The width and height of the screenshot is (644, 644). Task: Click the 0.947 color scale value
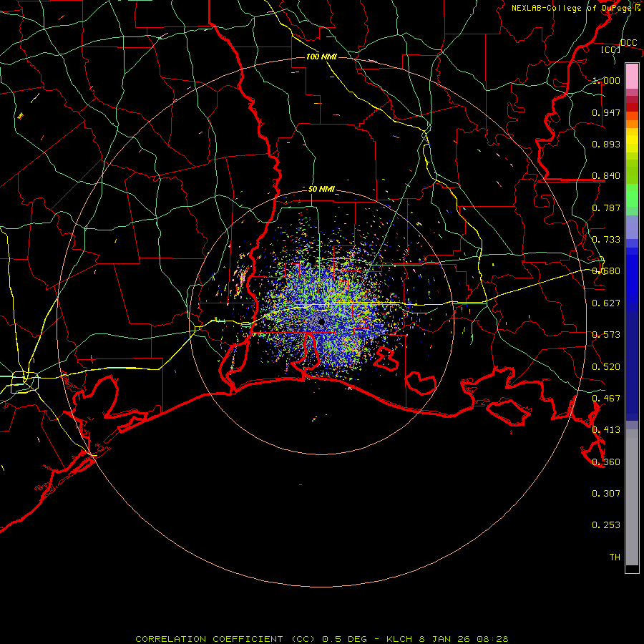tap(606, 112)
